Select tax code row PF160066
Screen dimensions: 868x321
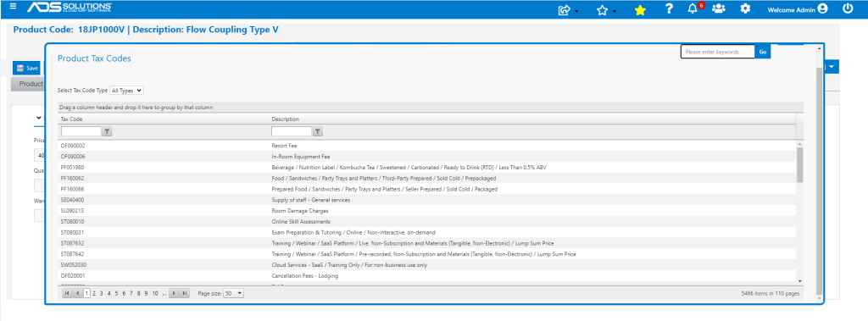427,189
